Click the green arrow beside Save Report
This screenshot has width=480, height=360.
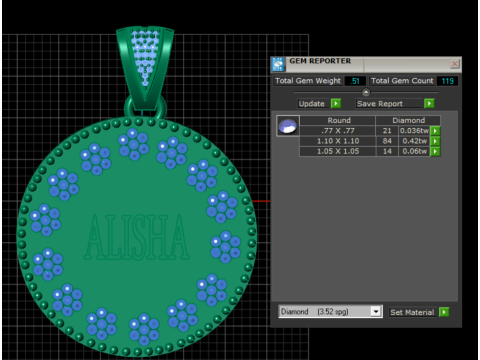click(429, 104)
